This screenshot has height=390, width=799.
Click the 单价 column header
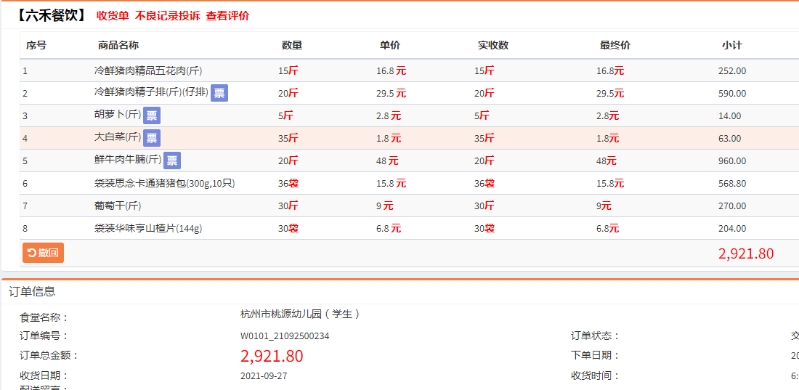pos(390,45)
